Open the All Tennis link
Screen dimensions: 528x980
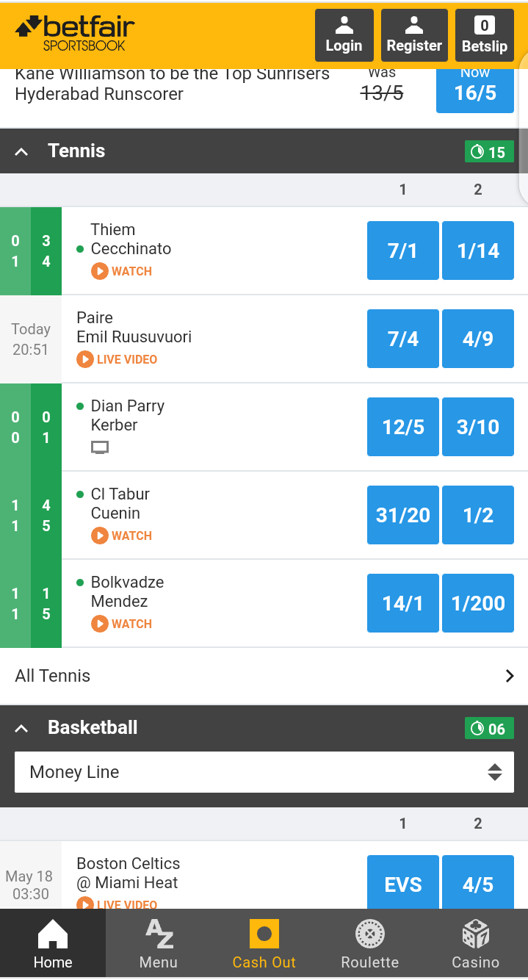click(x=264, y=676)
